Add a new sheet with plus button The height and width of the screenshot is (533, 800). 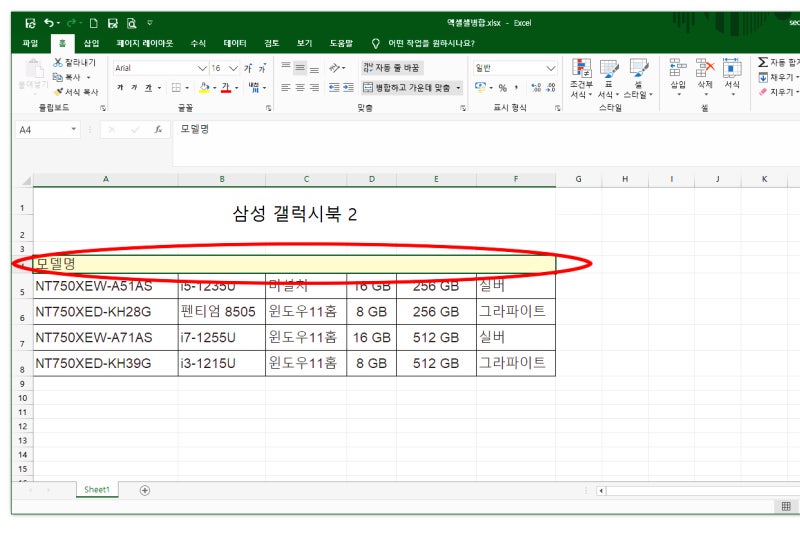[x=145, y=490]
